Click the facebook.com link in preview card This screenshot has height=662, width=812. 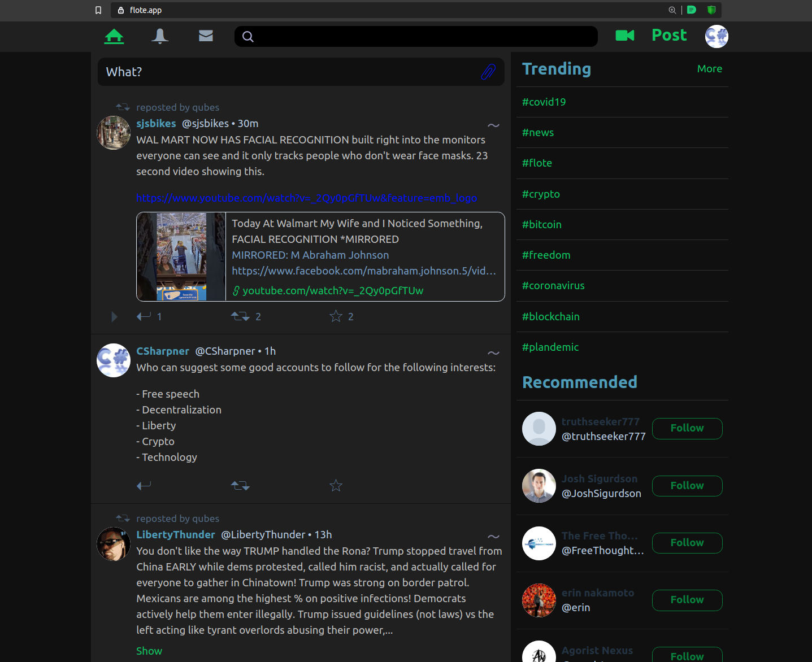pos(364,271)
